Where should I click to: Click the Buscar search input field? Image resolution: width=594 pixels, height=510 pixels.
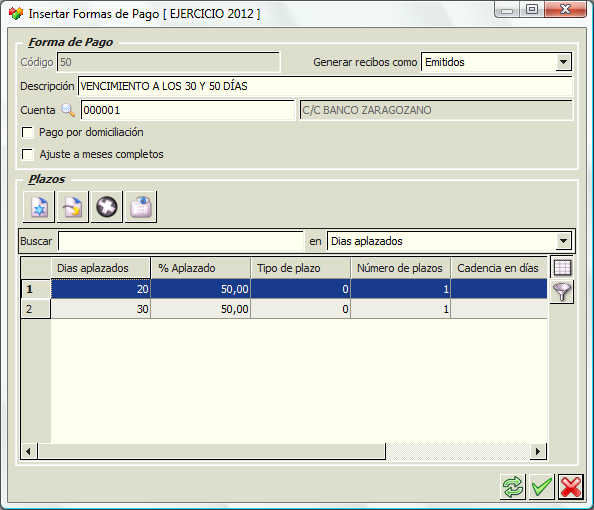(x=181, y=241)
